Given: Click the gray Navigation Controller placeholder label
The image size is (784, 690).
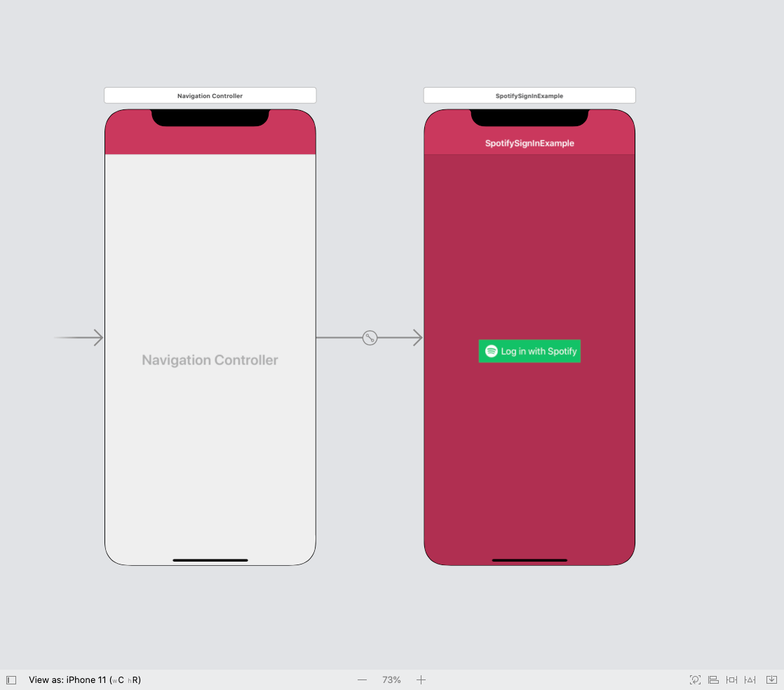Looking at the screenshot, I should [210, 360].
